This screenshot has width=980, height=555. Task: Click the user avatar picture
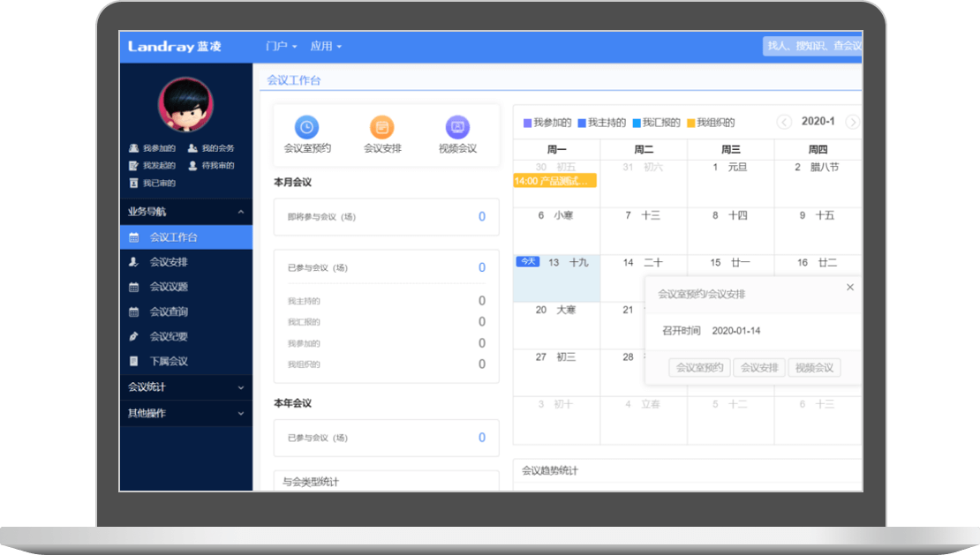point(185,105)
